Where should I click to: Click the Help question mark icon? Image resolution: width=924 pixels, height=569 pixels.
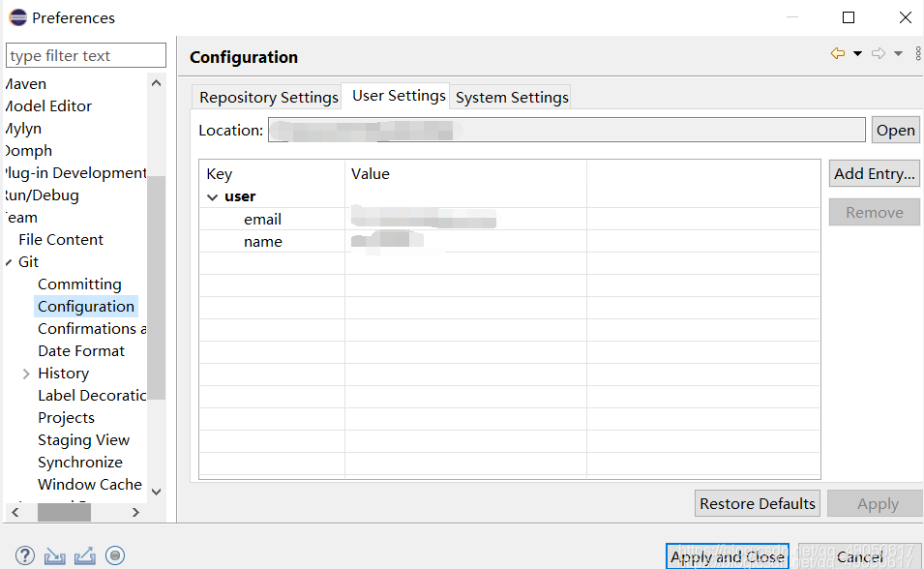coord(25,555)
